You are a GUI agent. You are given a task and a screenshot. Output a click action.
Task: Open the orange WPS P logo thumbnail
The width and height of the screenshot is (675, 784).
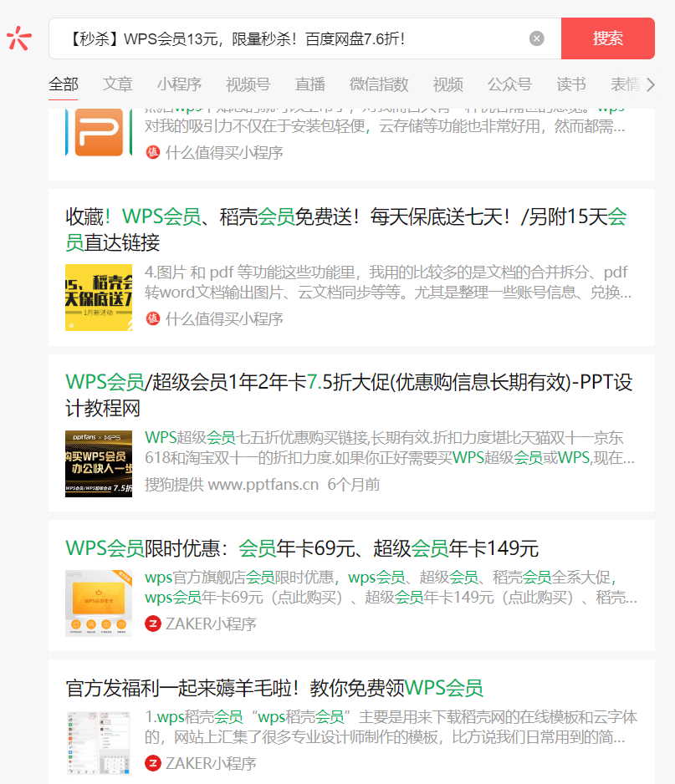[99, 132]
